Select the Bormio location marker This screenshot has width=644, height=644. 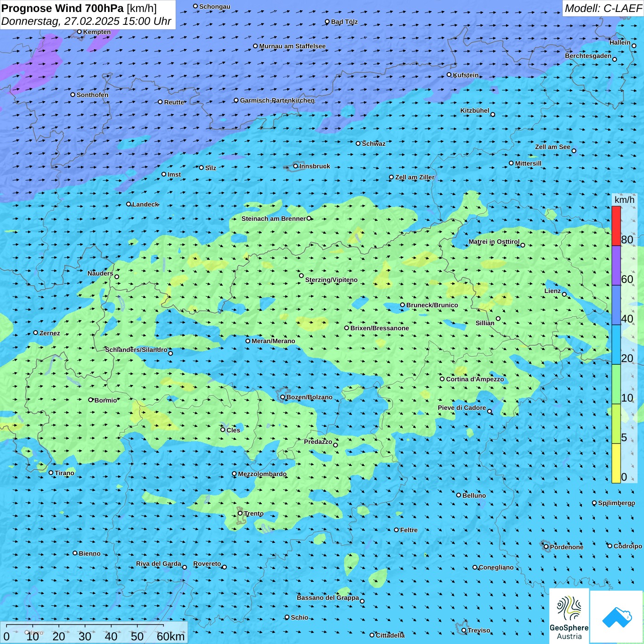[x=91, y=400]
